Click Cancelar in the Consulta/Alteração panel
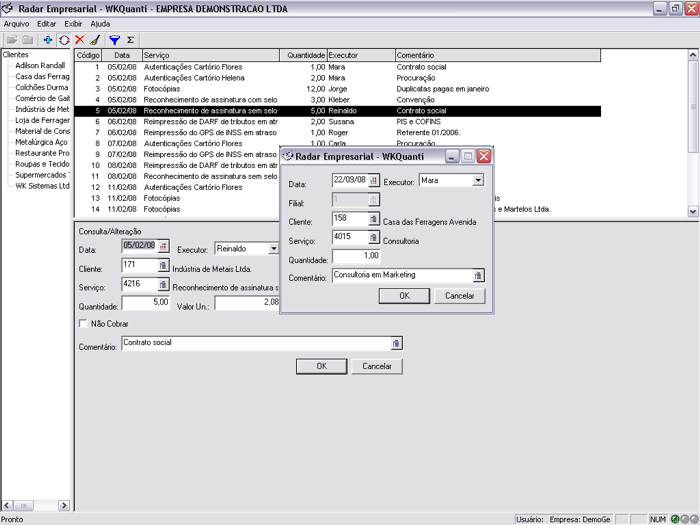The height and width of the screenshot is (525, 700). click(x=377, y=366)
